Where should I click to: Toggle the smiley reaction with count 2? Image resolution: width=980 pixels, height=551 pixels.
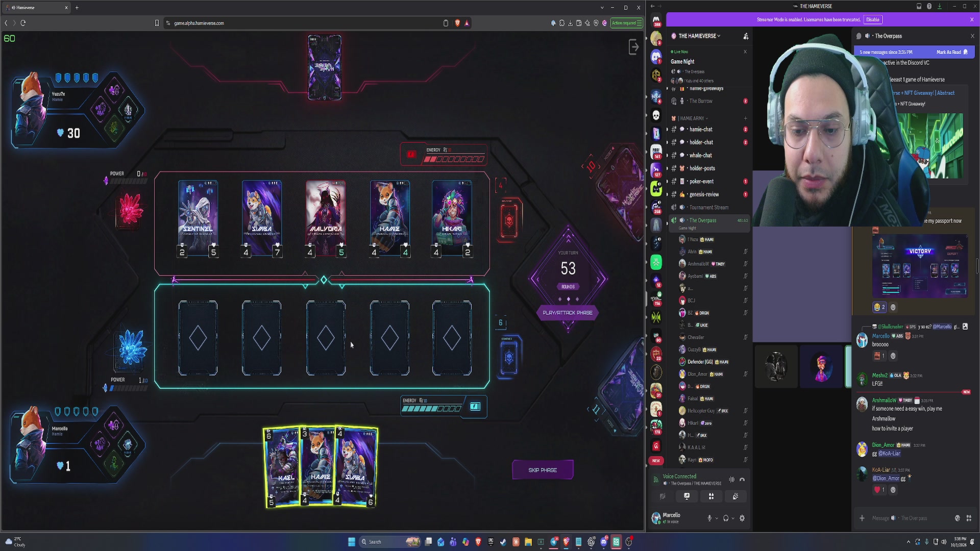[x=879, y=307]
